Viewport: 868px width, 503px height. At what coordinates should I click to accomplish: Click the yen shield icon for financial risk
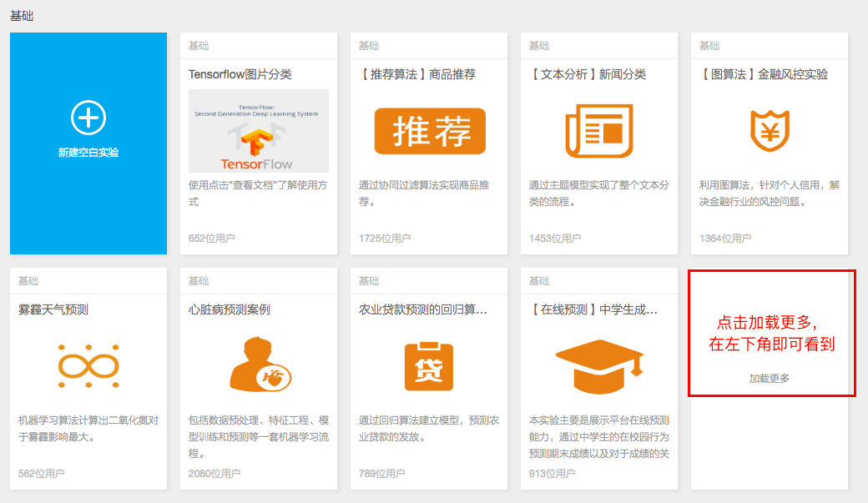pyautogui.click(x=770, y=131)
